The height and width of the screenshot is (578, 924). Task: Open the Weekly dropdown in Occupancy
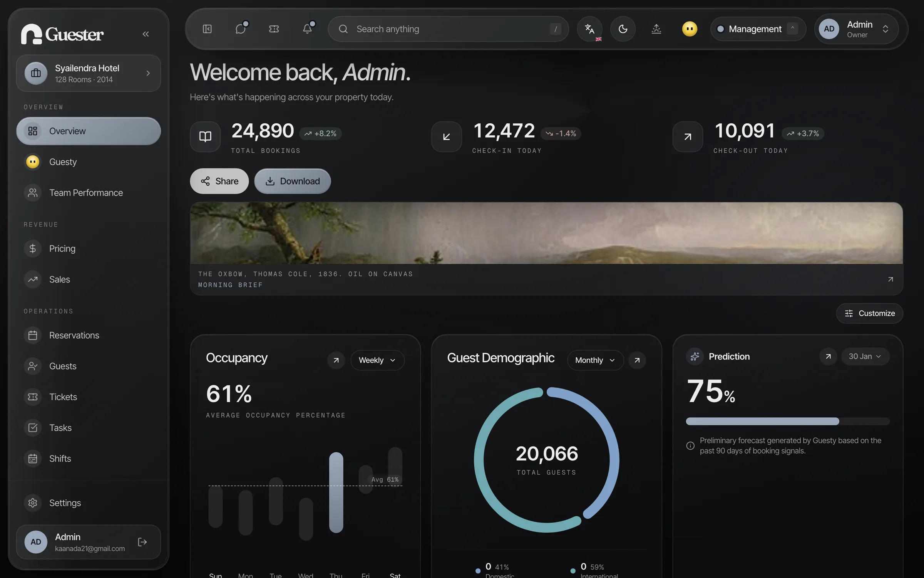coord(377,360)
